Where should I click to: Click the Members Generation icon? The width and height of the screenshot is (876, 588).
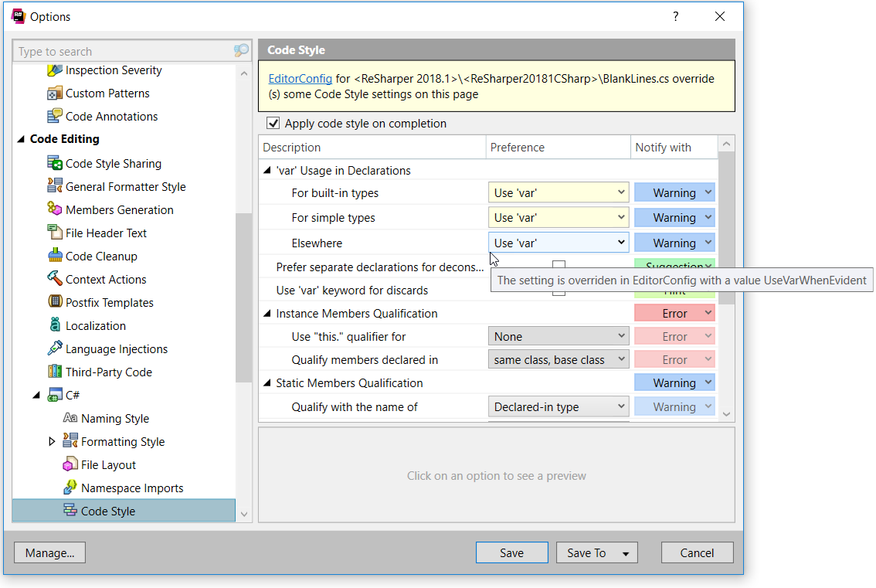pyautogui.click(x=55, y=209)
